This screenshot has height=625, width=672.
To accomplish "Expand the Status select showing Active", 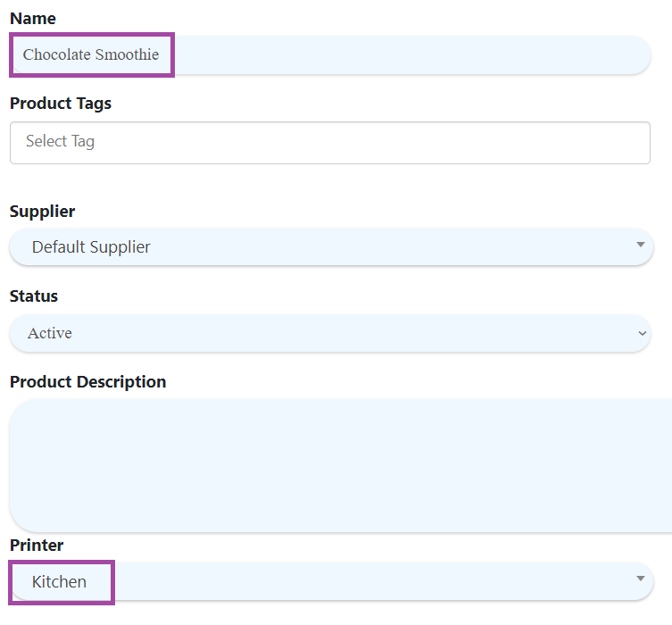I will point(330,333).
